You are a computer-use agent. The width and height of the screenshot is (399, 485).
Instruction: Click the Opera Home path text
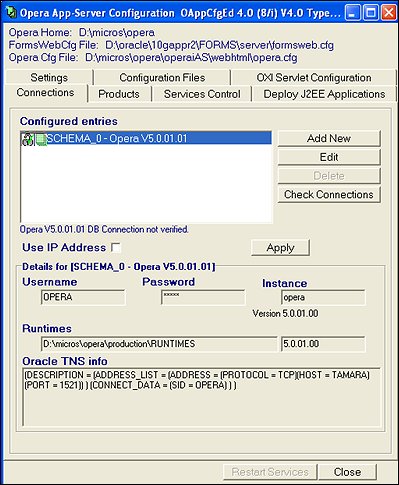(117, 32)
